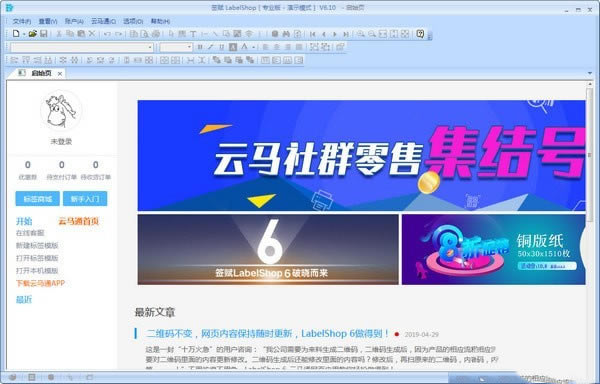Screen dimensions: 600x384
Task: Click the Undo arrow icon
Action: [107, 34]
